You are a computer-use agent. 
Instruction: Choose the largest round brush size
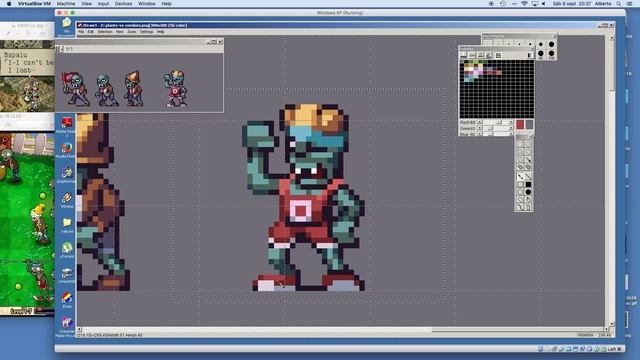tap(551, 54)
